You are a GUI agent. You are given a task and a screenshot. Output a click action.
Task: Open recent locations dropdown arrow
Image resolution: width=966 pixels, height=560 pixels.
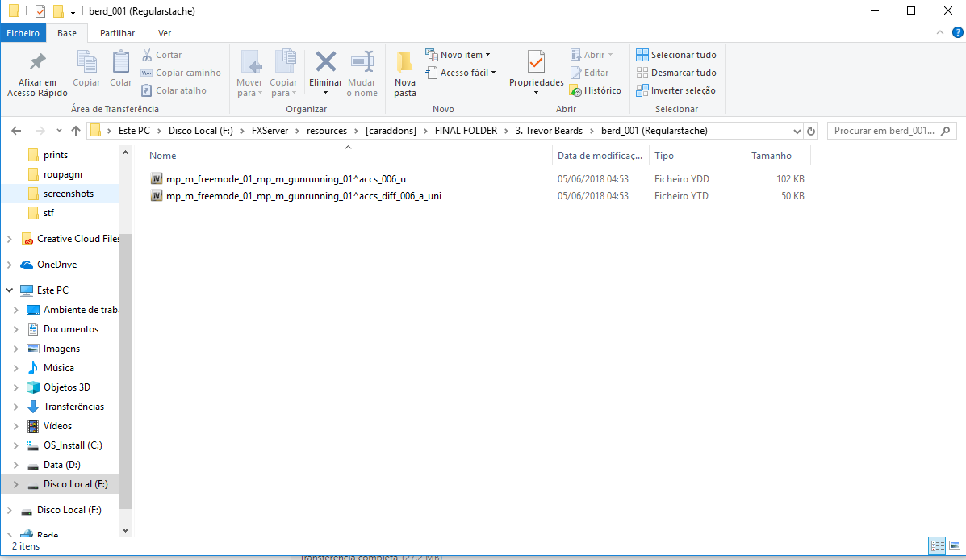click(59, 131)
